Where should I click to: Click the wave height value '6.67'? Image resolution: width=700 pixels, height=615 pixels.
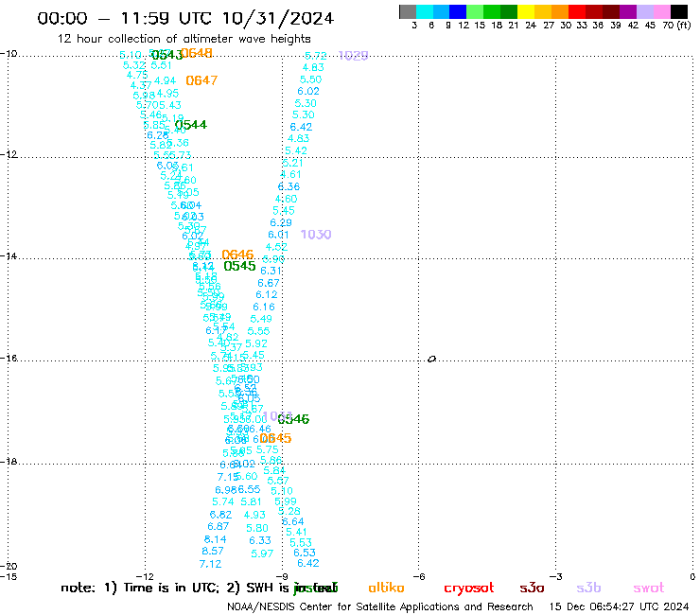[269, 283]
